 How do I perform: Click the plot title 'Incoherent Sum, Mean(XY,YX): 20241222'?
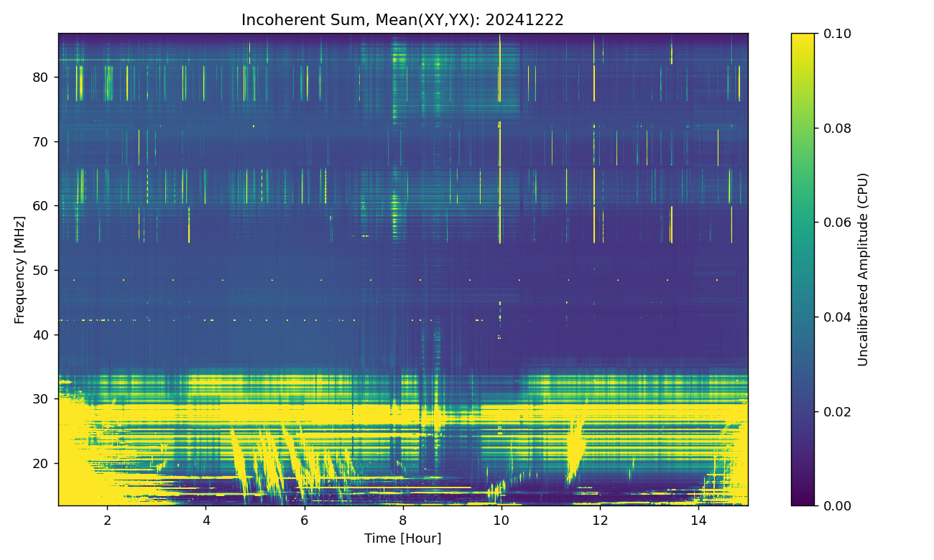pyautogui.click(x=402, y=20)
